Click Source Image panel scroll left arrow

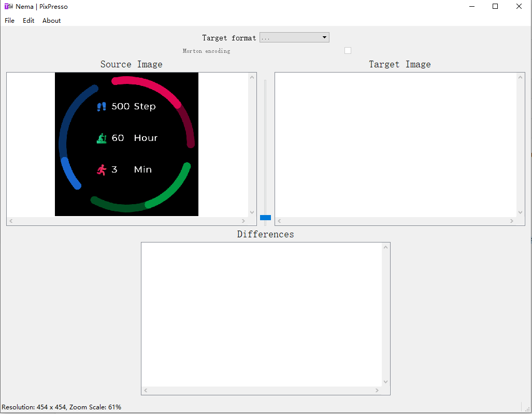pos(11,221)
